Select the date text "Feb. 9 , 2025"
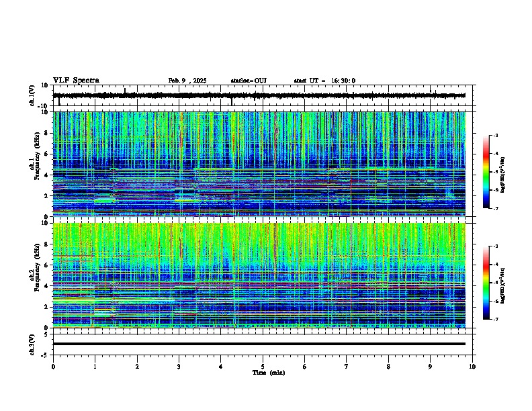 tap(187, 81)
